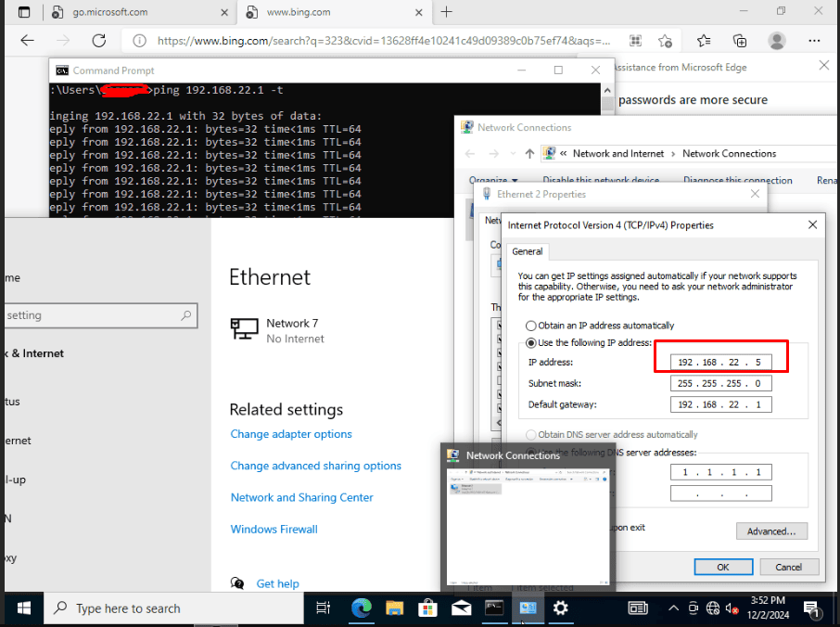Close the go.microsoft.com tab
This screenshot has width=840, height=627.
coord(224,12)
